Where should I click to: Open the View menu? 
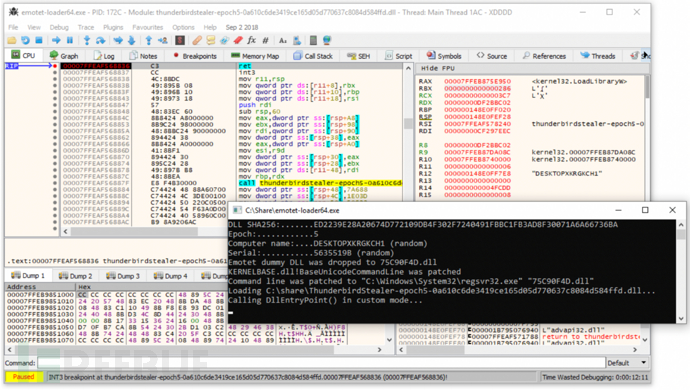[34, 27]
